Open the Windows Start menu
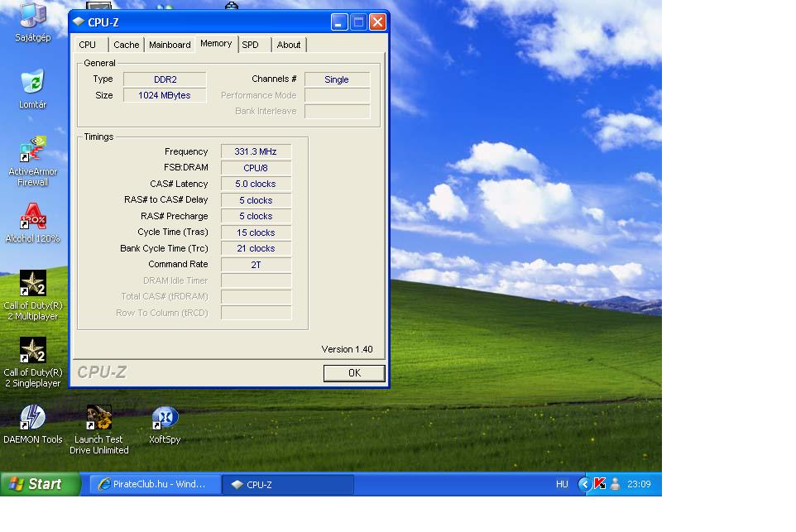The image size is (796, 532). [x=40, y=484]
